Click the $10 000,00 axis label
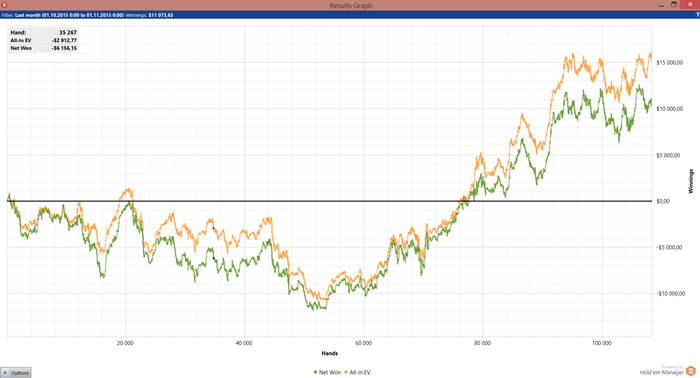This screenshot has height=378, width=700. 669,109
